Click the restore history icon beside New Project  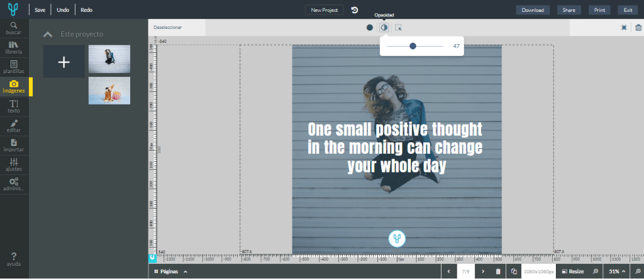(355, 10)
